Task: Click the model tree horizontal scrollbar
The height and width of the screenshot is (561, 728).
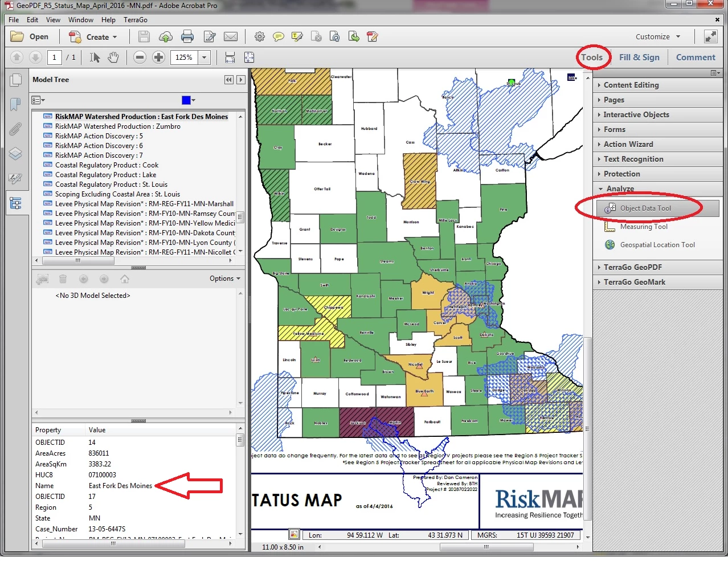Action: tap(78, 261)
